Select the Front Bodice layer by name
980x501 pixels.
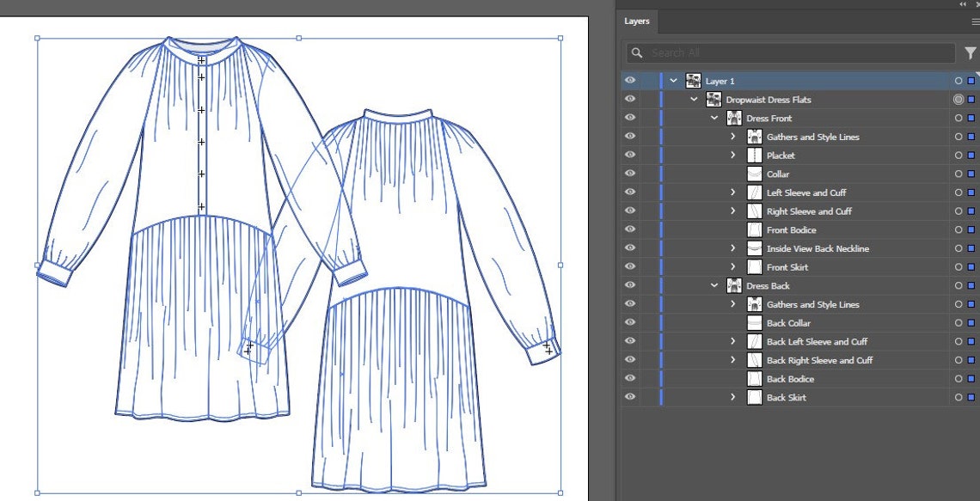pos(792,229)
